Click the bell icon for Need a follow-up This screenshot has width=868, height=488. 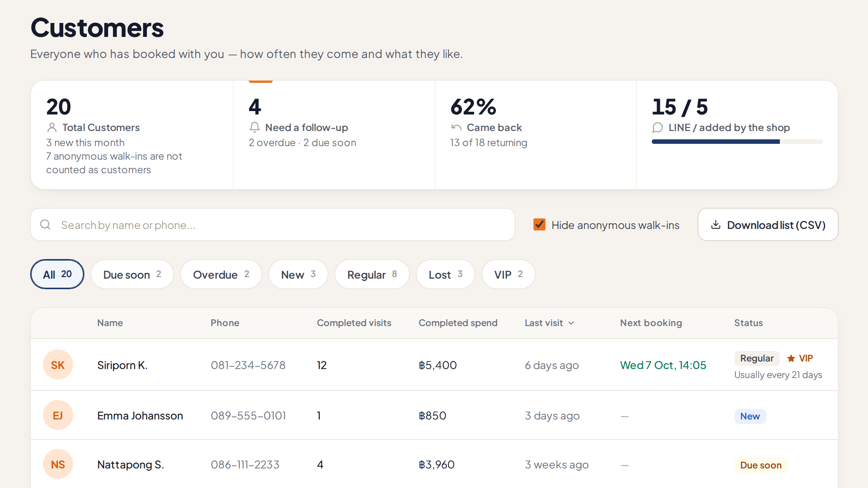[255, 127]
